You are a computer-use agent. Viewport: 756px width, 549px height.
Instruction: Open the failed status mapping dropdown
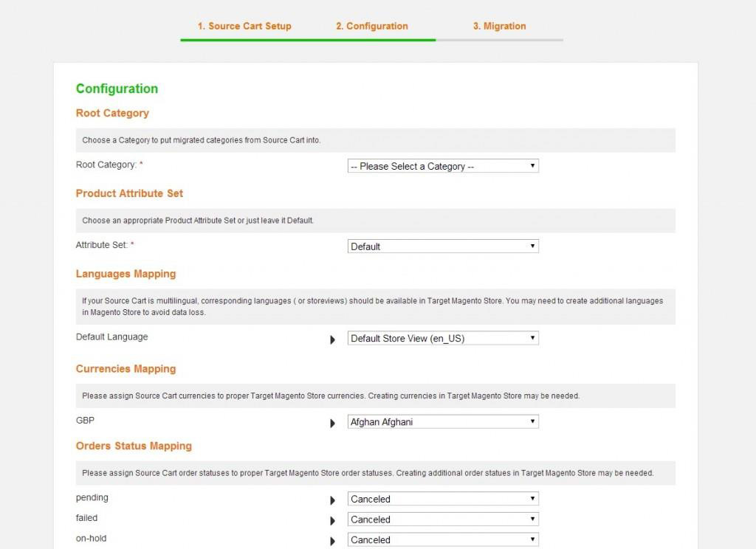coord(442,519)
